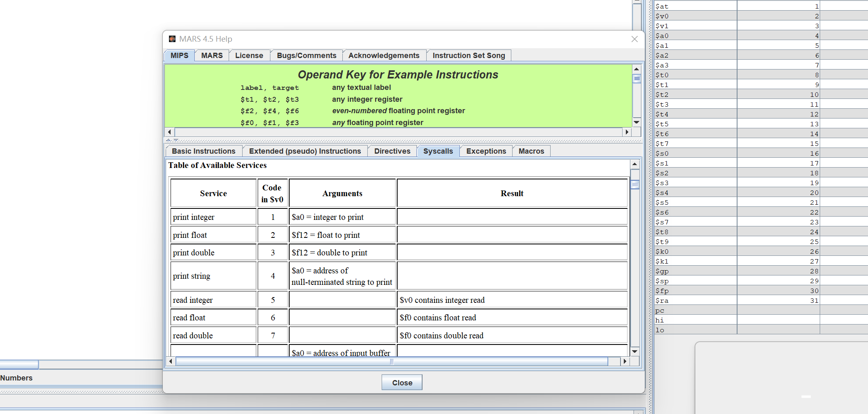Click '$a0 = integer to print' cell
Screen dimensions: 868x414
coord(342,217)
